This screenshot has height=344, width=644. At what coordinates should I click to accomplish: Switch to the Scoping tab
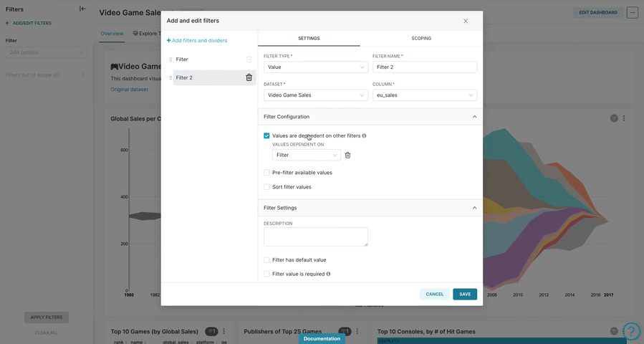[x=421, y=38]
